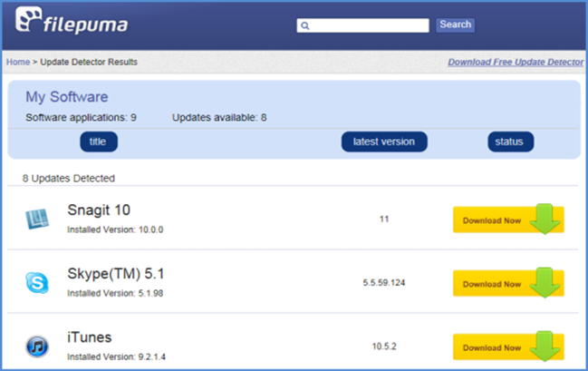Screen dimensions: 588x371
Task: Click 'Update Detector Results' breadcrumb text
Action: [89, 62]
